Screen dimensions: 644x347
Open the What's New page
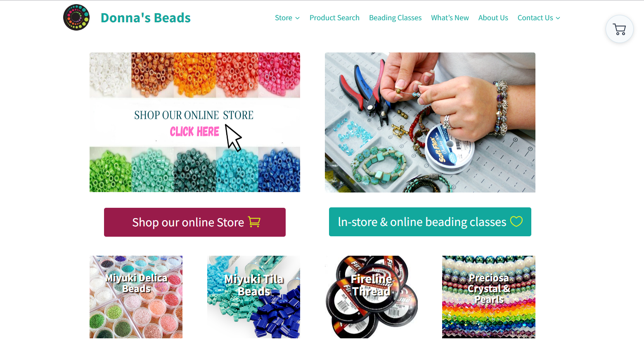point(450,18)
